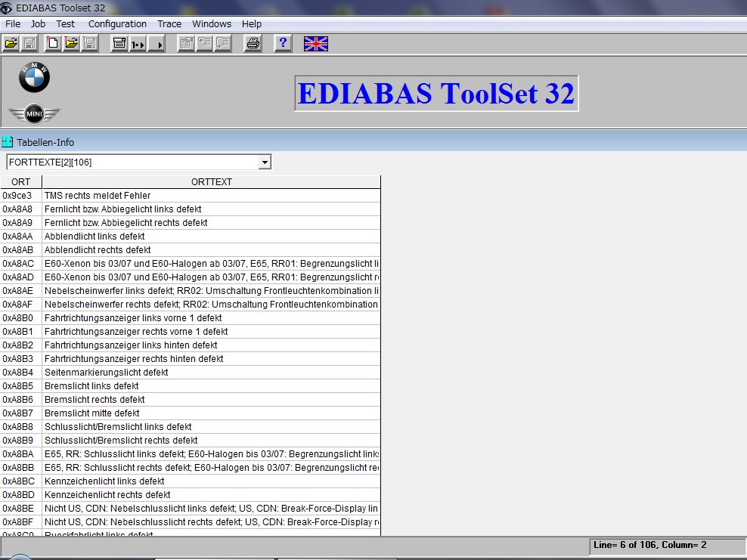747x560 pixels.
Task: Click the EDIABAS ToolSet 32 banner
Action: 436,94
